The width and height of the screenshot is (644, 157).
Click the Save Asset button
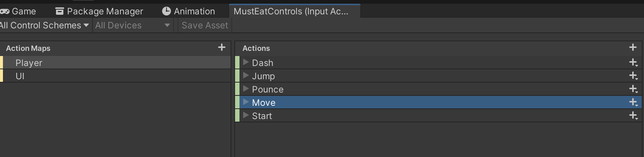tap(205, 25)
